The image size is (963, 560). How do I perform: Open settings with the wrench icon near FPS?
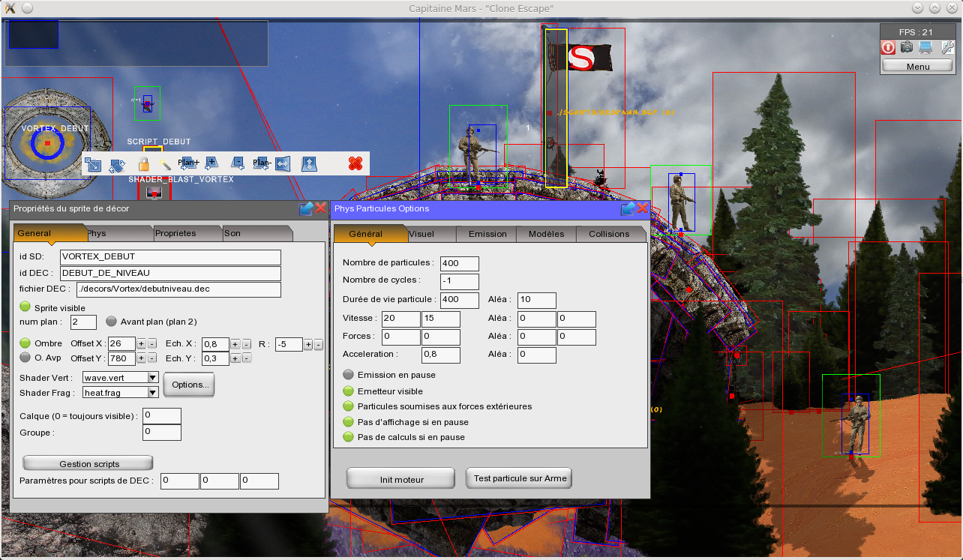pos(947,47)
